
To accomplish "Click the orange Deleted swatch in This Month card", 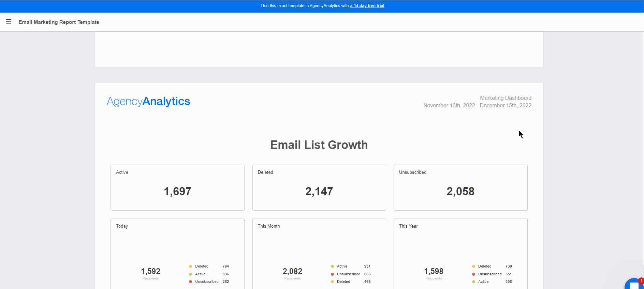I will (x=332, y=282).
